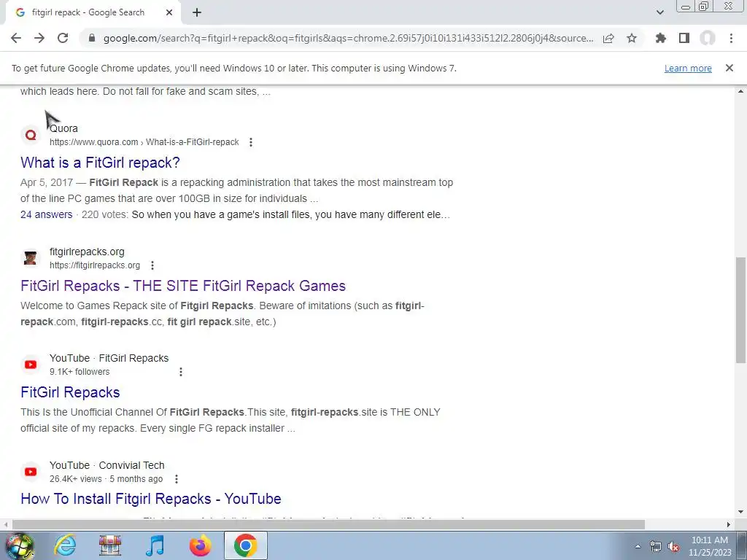Go back to the previous page

(x=16, y=38)
